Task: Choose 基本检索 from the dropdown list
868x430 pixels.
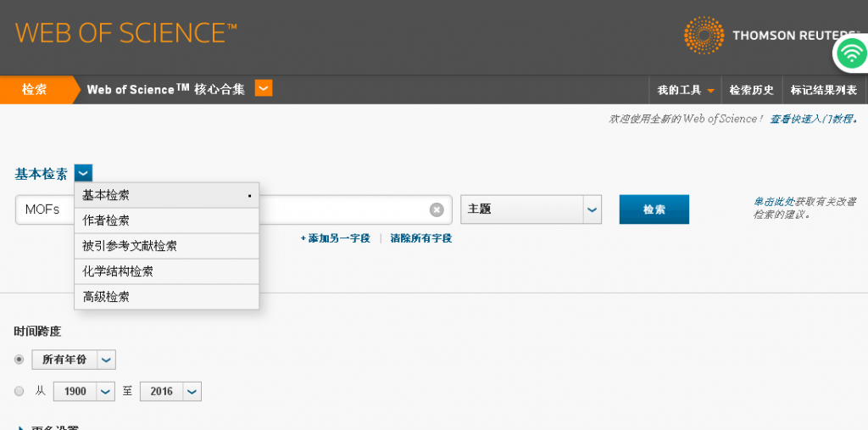Action: pyautogui.click(x=167, y=195)
